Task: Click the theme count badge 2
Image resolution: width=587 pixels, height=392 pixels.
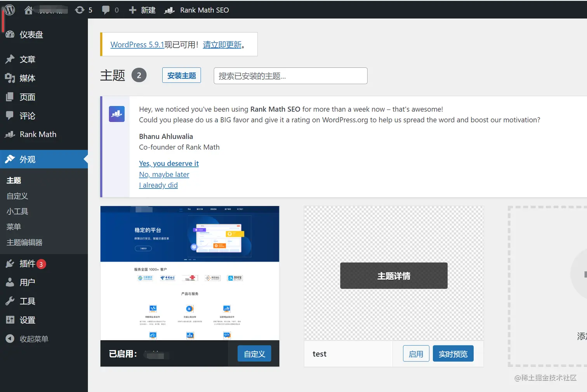Action: click(x=139, y=75)
